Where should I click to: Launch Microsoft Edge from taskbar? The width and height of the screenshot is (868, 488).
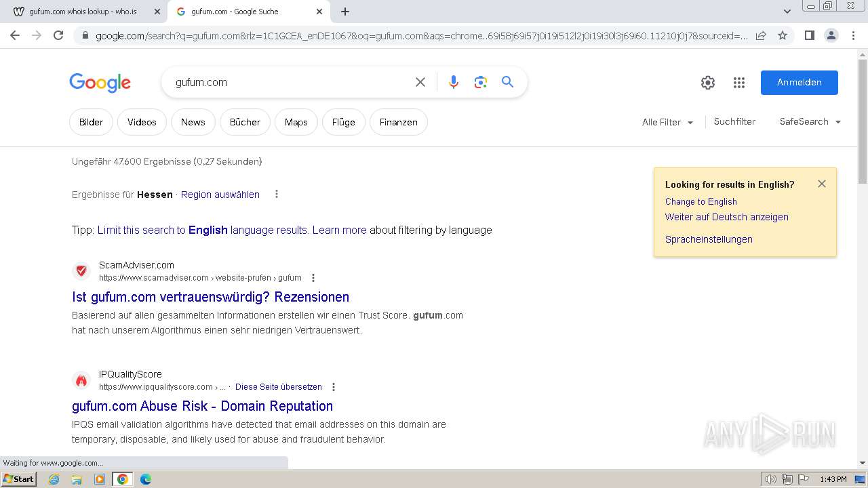pos(145,479)
